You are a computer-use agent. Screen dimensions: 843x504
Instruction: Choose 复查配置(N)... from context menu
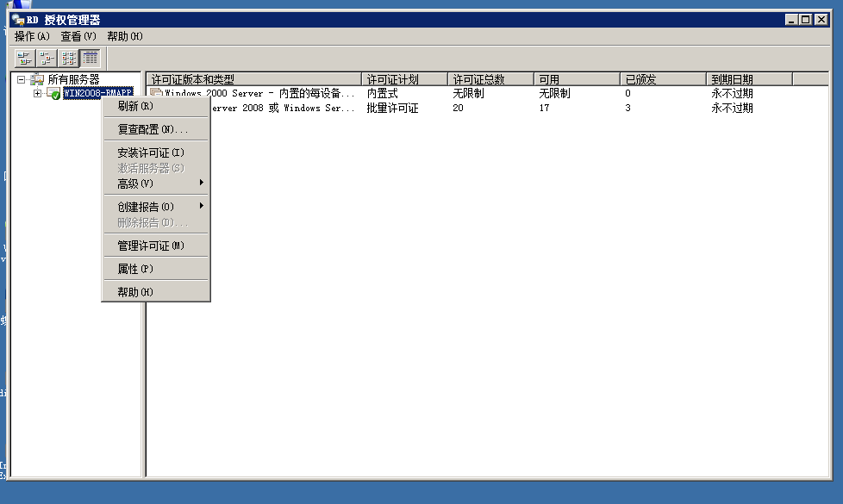[156, 129]
